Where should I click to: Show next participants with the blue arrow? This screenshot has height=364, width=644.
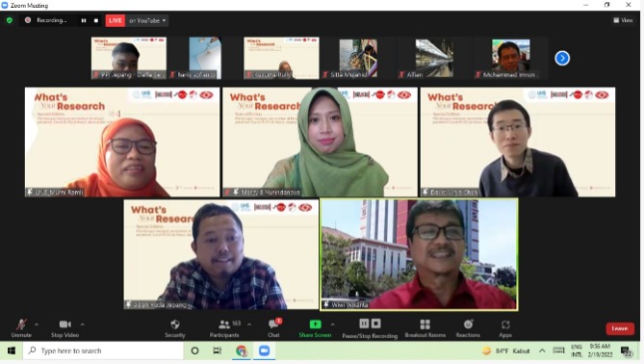click(562, 58)
